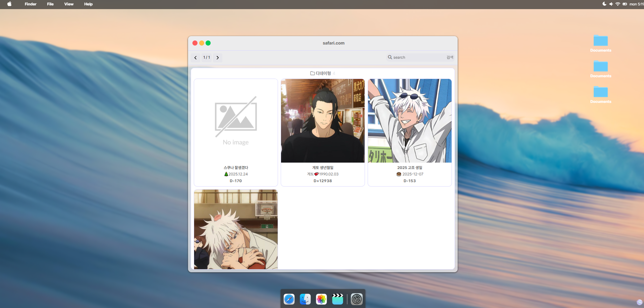Image resolution: width=644 pixels, height=308 pixels.
Task: Launch Safari from the dock
Action: pos(289,299)
